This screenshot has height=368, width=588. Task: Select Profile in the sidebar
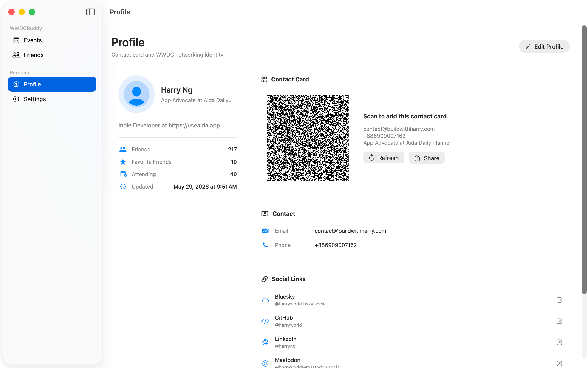coord(52,84)
